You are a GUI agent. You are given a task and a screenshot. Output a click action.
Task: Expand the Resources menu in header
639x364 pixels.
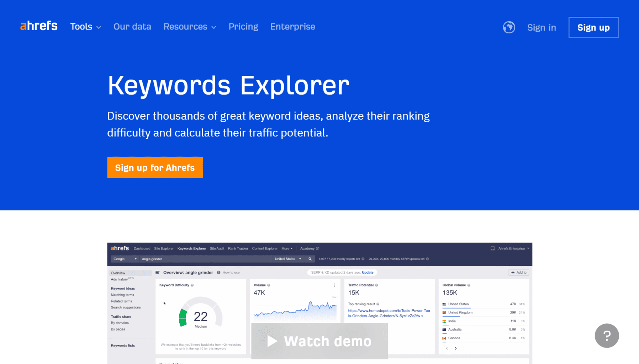coord(190,27)
